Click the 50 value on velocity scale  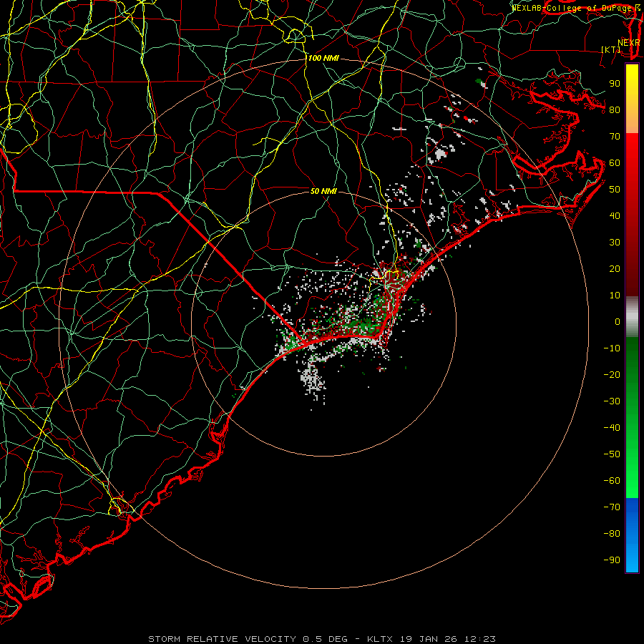click(x=615, y=190)
